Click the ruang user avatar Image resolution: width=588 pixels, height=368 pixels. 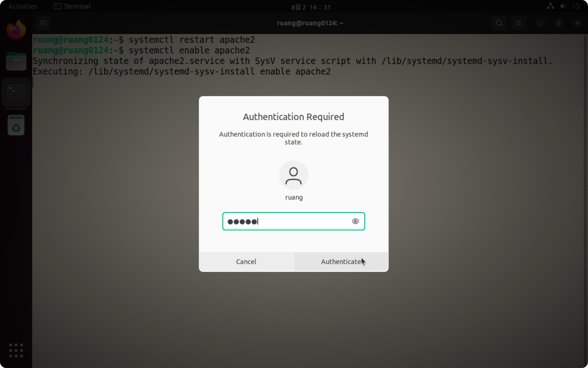click(x=294, y=175)
